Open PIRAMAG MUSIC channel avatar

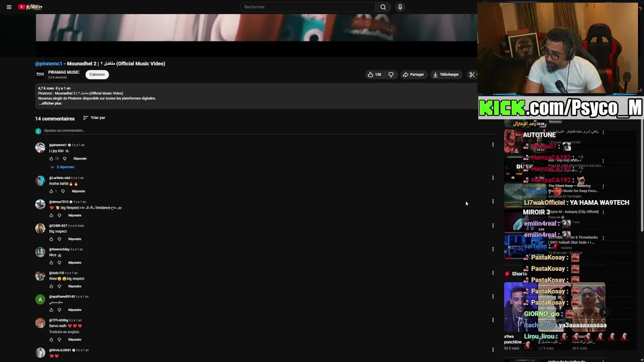pos(40,74)
